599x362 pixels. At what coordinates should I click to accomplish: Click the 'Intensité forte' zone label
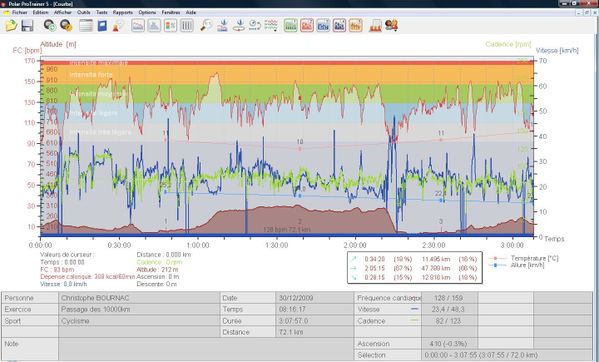tap(91, 74)
